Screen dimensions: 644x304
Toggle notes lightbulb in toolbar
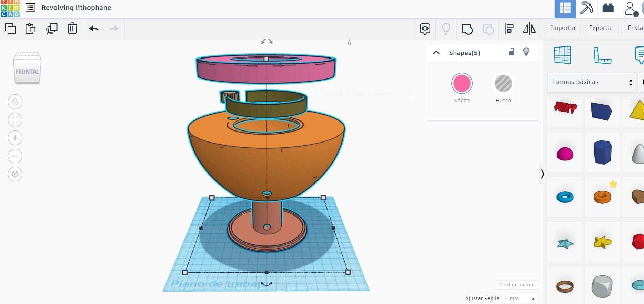click(x=446, y=29)
